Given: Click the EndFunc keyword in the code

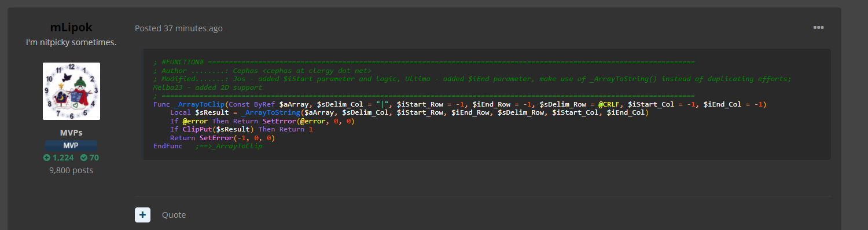Looking at the screenshot, I should [168, 147].
